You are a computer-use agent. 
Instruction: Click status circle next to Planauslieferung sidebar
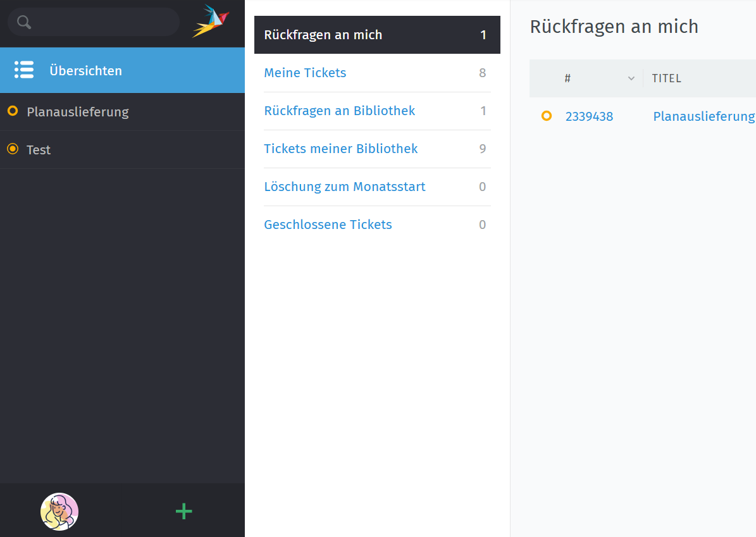coord(12,111)
